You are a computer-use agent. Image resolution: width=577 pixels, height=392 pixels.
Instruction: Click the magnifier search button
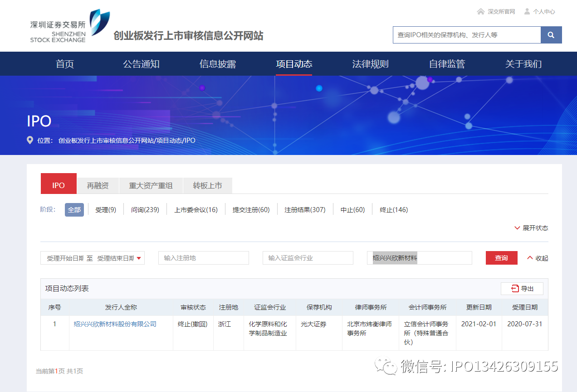point(551,35)
